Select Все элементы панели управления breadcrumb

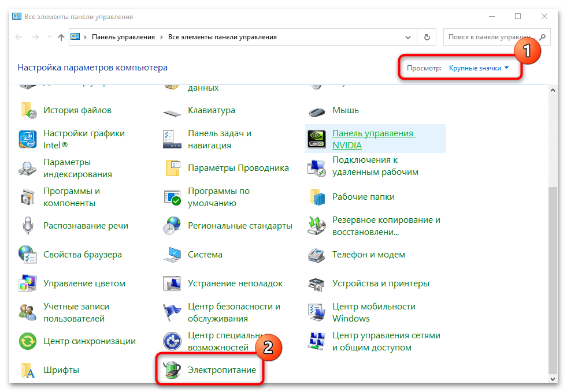pyautogui.click(x=223, y=37)
